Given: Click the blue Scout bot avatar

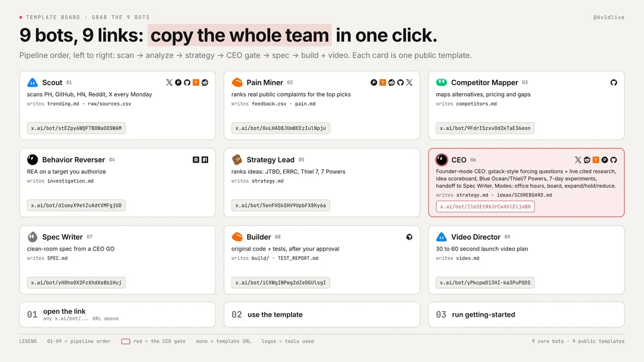Looking at the screenshot, I should click(32, 82).
